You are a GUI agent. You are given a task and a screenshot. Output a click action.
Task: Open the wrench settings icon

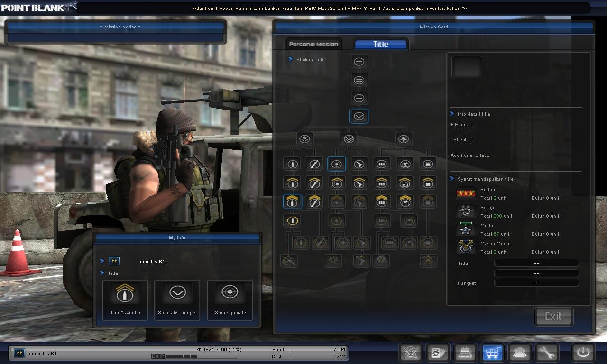click(547, 353)
